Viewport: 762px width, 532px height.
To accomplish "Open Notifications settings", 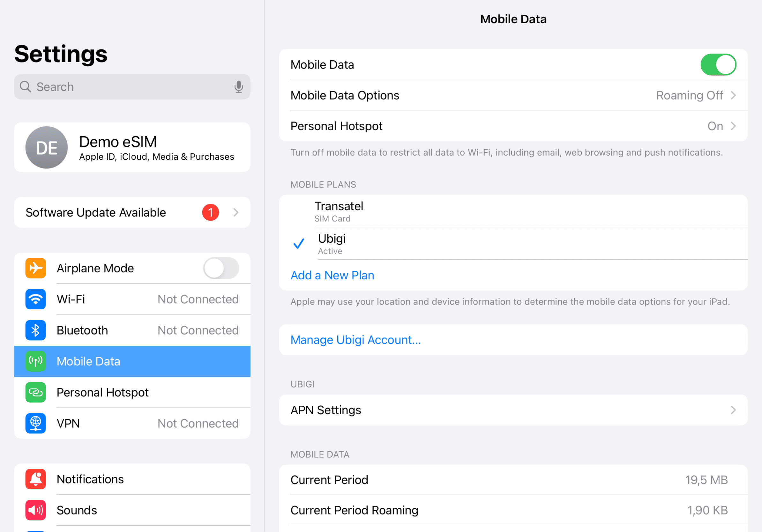I will pyautogui.click(x=132, y=479).
